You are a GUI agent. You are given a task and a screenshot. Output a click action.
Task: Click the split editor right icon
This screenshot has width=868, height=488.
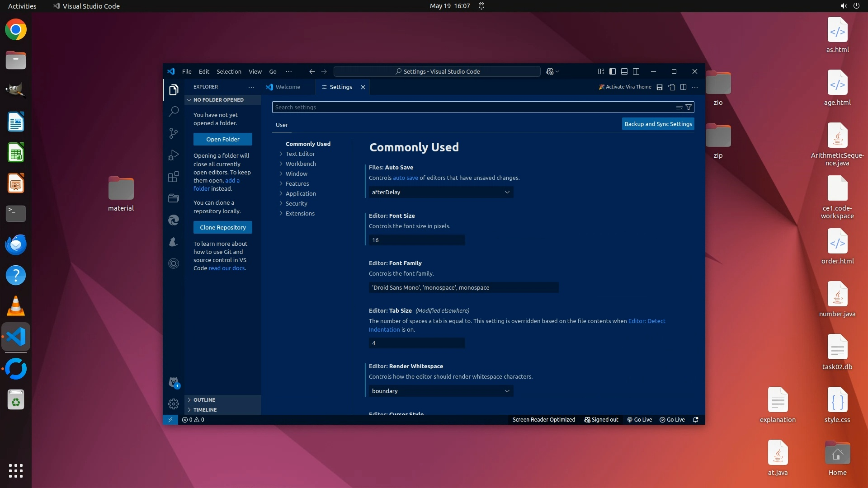(684, 87)
